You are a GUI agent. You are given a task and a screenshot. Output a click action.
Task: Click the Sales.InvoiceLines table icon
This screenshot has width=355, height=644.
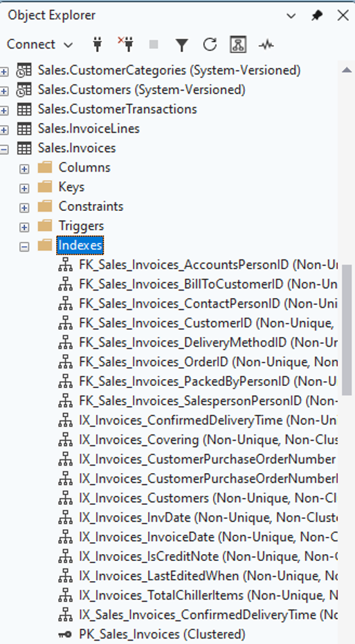[x=24, y=129]
